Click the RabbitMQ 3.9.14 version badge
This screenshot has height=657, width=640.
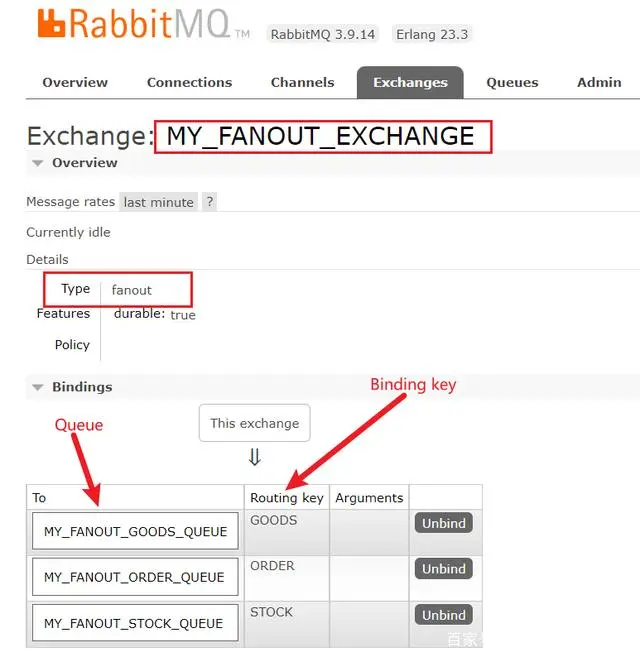(323, 34)
